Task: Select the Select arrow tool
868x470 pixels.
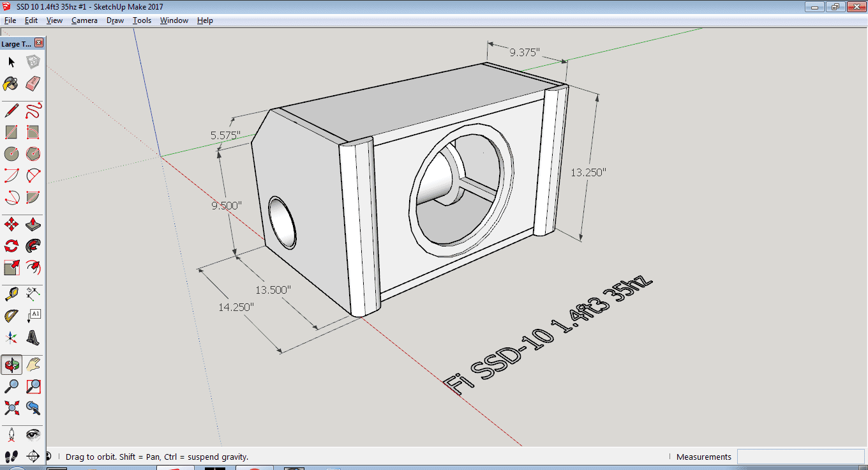Action: pos(11,62)
